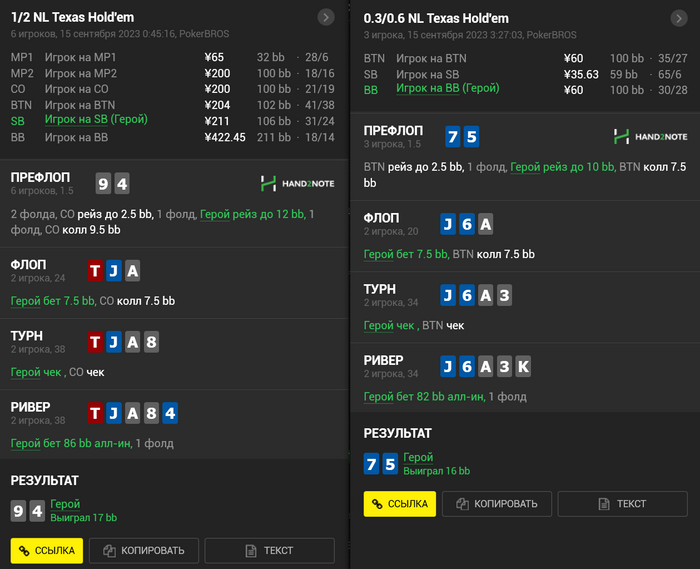This screenshot has width=700, height=569.
Task: Click 'Герой бет 86 bb алл-ин' action
Action: [x=71, y=444]
